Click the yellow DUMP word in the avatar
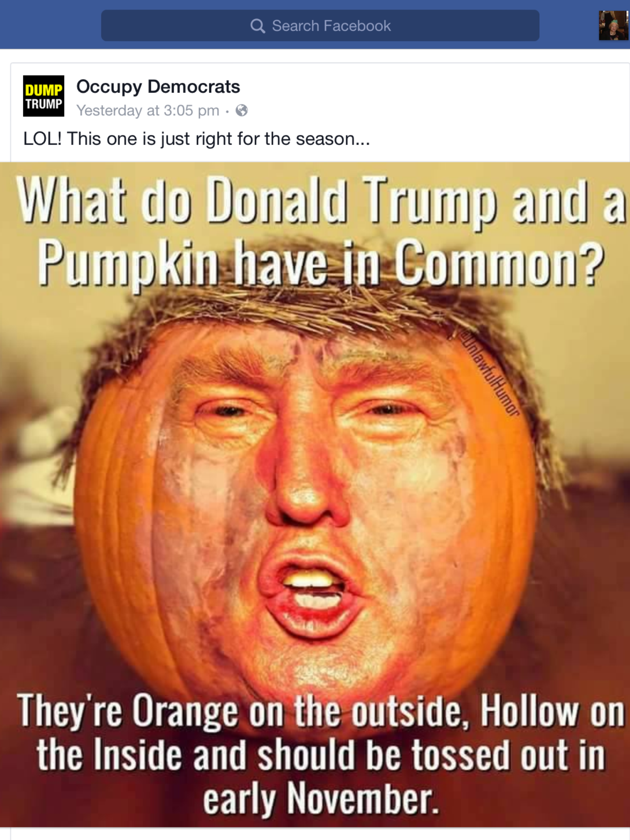630x840 pixels. pos(43,90)
